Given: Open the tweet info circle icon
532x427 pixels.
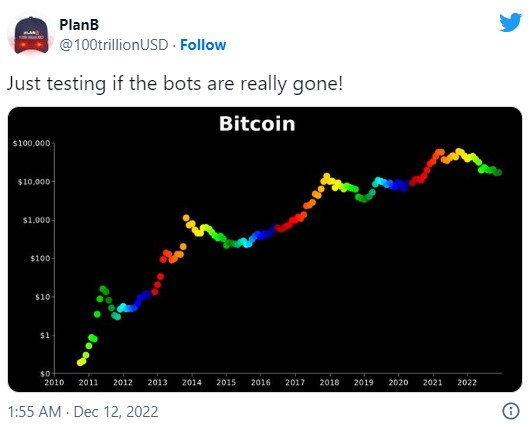Looking at the screenshot, I should [x=510, y=411].
